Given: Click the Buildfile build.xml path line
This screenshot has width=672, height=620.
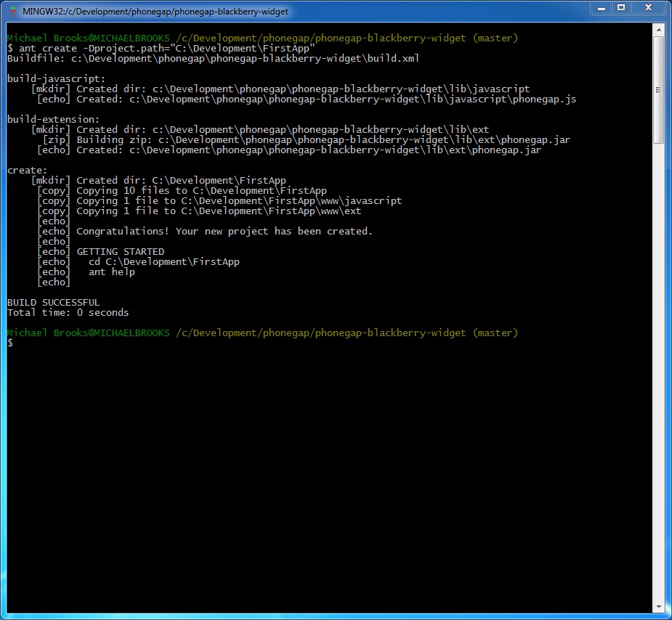Looking at the screenshot, I should [x=213, y=59].
